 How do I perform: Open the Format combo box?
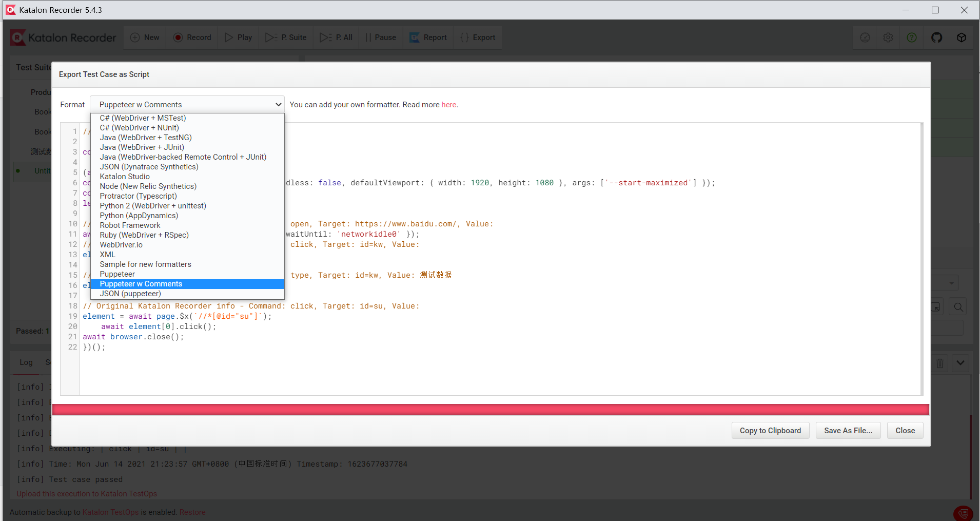click(187, 105)
